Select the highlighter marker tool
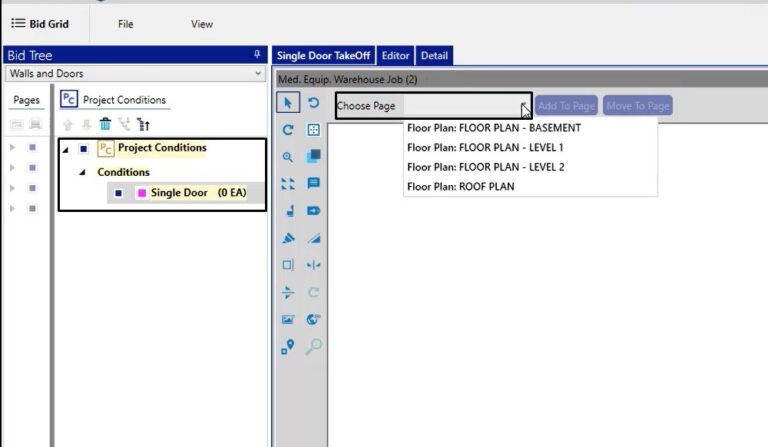This screenshot has width=768, height=447. coord(288,238)
